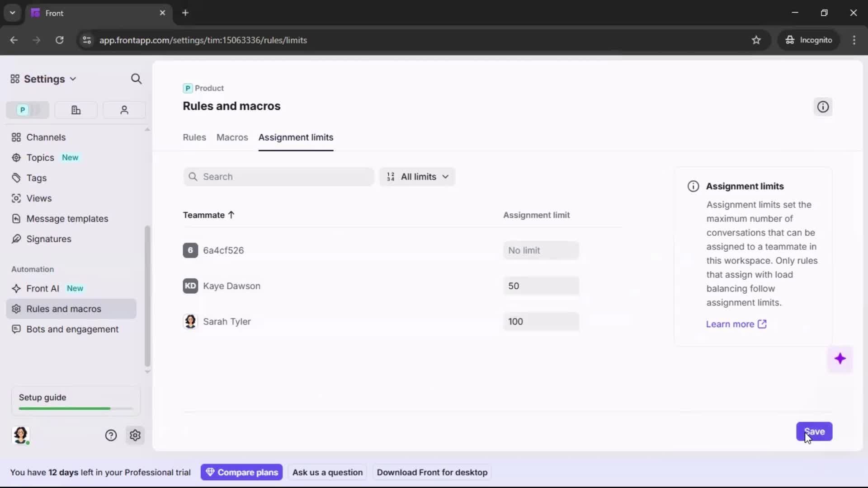Viewport: 868px width, 488px height.
Task: Switch to the Macros tab
Action: coord(232,138)
